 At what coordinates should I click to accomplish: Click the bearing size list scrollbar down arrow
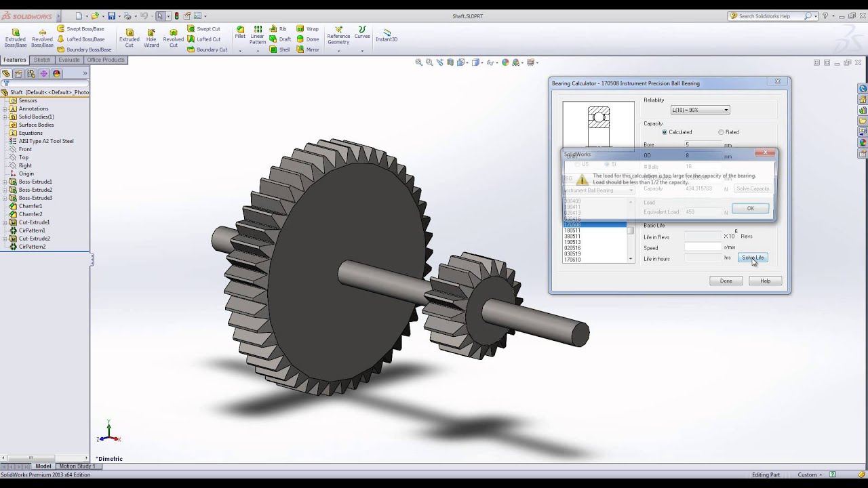[x=631, y=259]
